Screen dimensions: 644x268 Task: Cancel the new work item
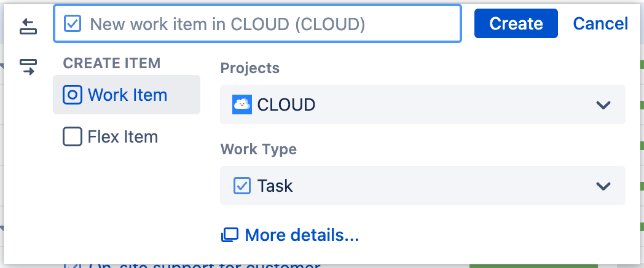pos(600,24)
